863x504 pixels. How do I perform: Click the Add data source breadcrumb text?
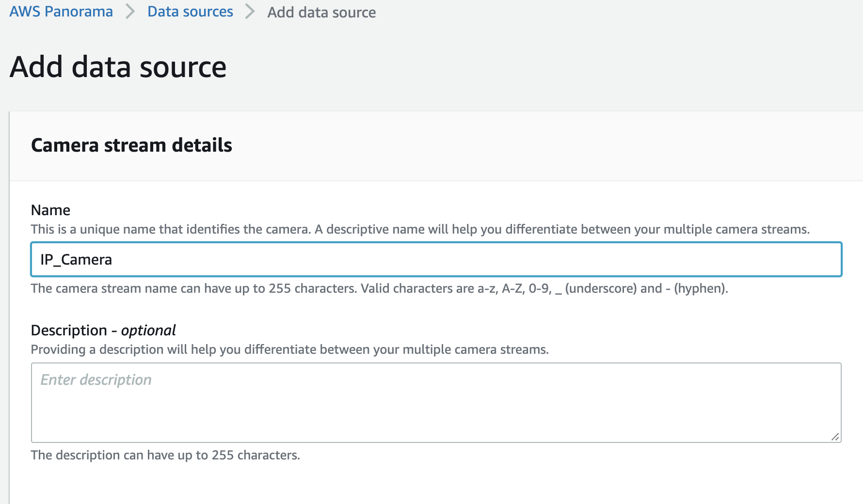(321, 12)
